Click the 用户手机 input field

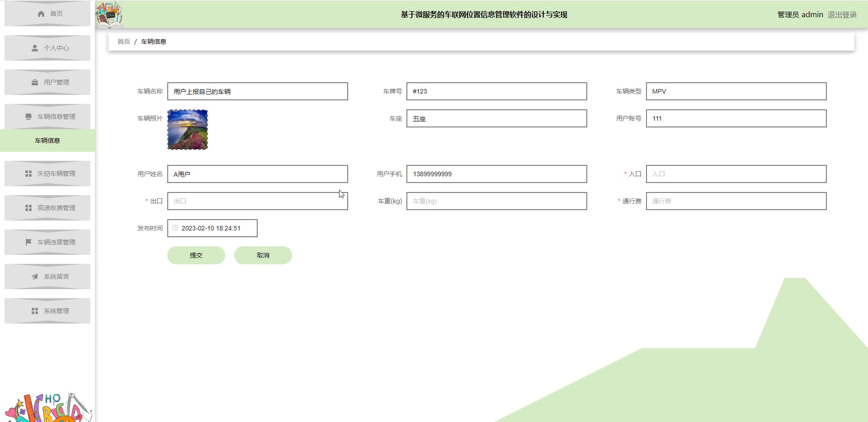[x=497, y=174]
